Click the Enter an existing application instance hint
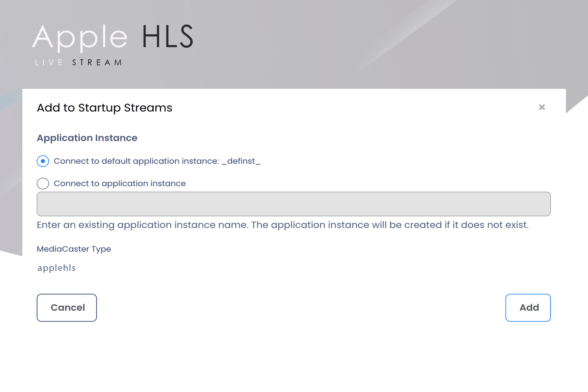The image size is (588, 392). click(283, 225)
